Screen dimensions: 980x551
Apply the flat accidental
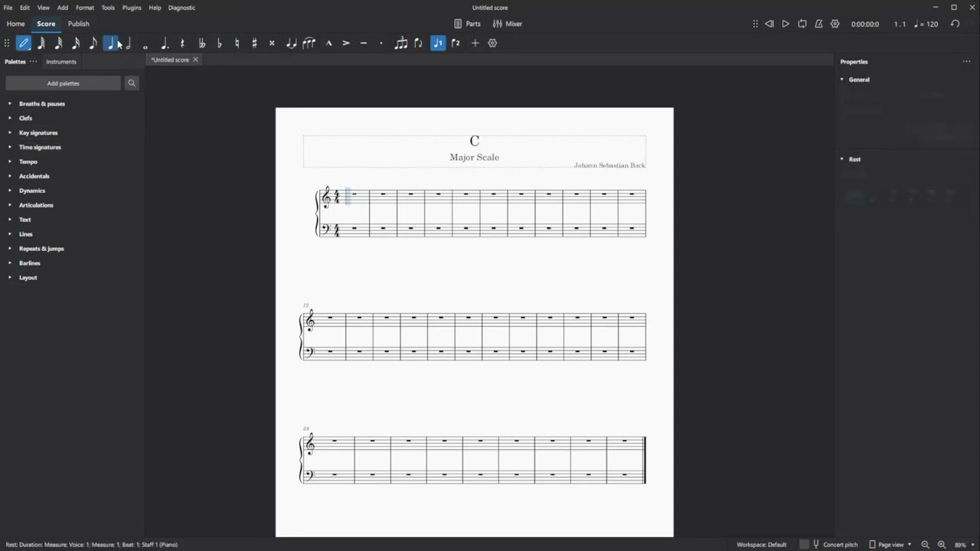click(219, 44)
